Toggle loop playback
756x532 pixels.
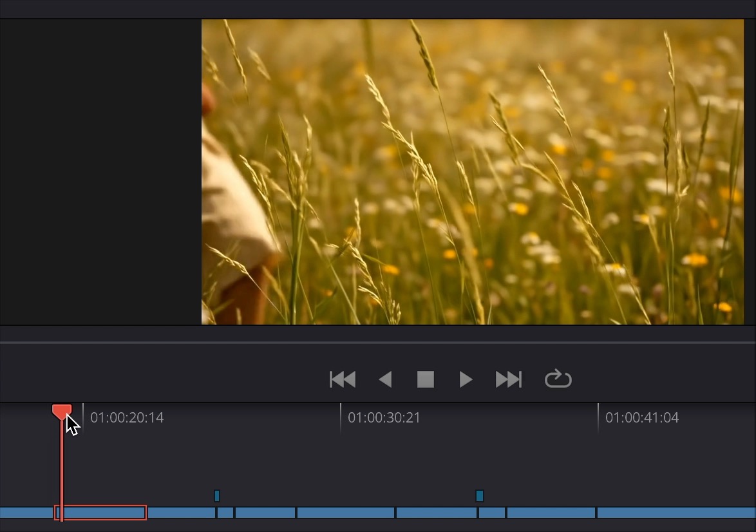(x=558, y=379)
